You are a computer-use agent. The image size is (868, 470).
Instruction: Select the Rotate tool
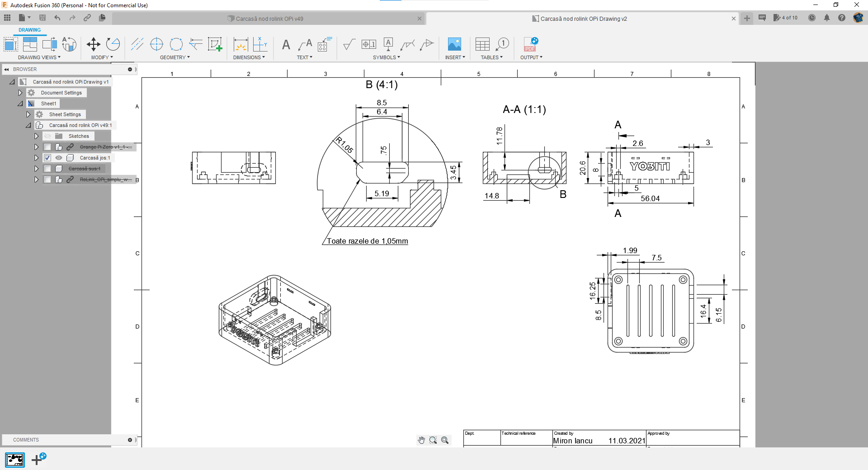pyautogui.click(x=113, y=44)
